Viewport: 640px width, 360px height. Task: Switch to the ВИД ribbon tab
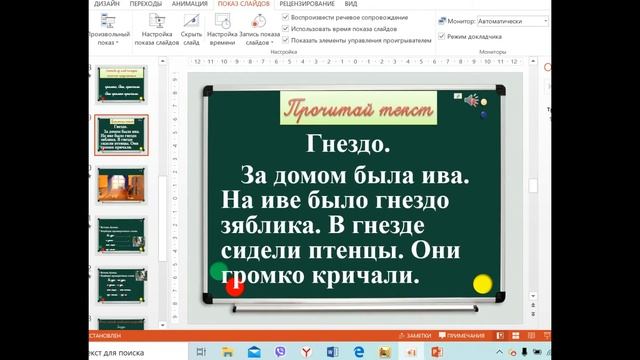click(351, 4)
